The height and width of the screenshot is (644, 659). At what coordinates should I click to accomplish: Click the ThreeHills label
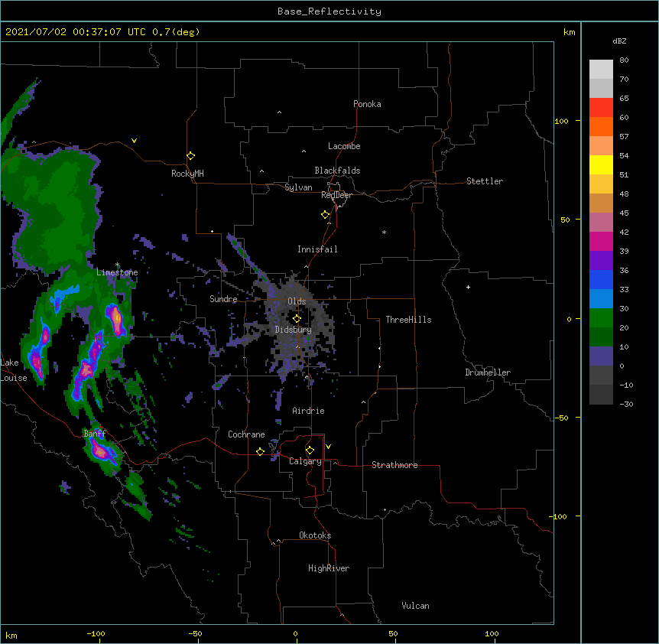408,320
